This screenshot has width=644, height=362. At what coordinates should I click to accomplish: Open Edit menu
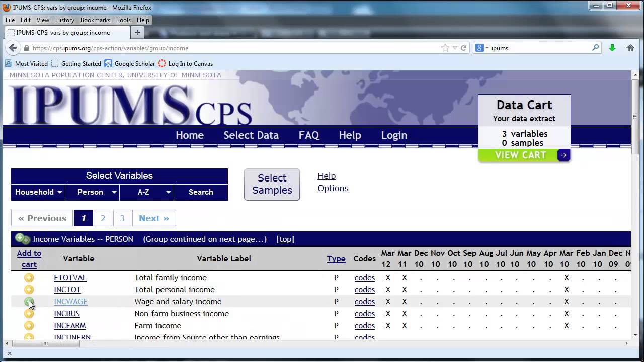[26, 20]
